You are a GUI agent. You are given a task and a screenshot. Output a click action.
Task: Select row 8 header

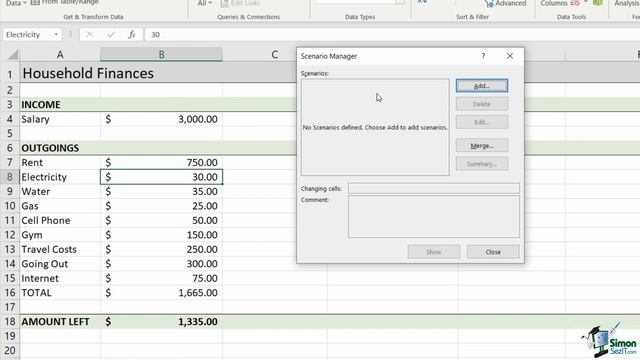click(x=9, y=177)
